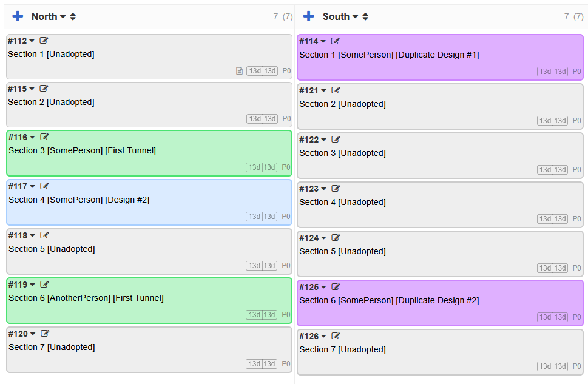Edit card #121 with the pencil icon

(336, 90)
